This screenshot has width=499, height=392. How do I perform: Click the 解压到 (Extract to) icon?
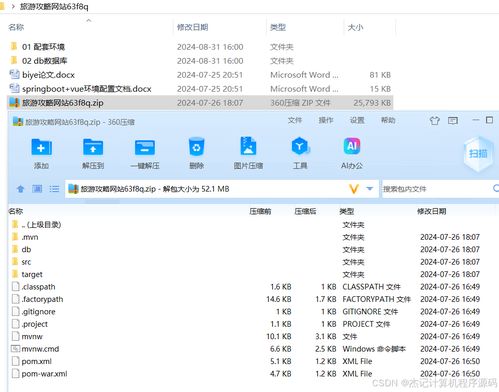pos(93,147)
